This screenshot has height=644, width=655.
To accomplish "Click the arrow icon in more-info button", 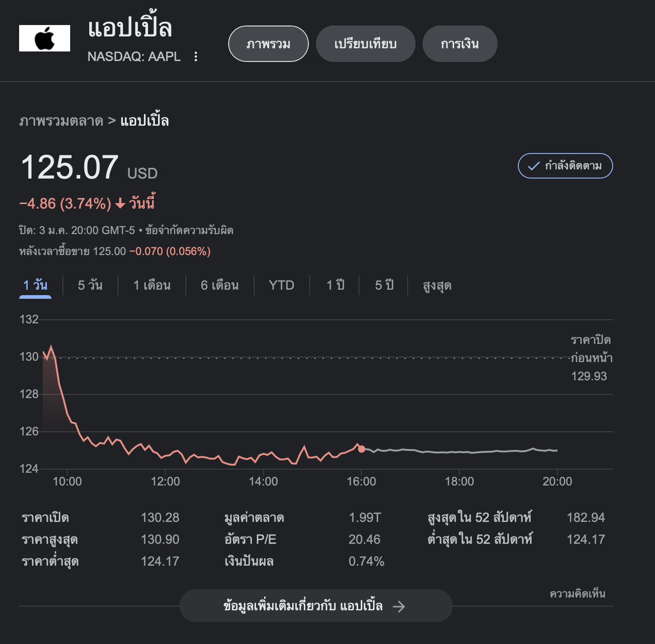I will pyautogui.click(x=399, y=606).
